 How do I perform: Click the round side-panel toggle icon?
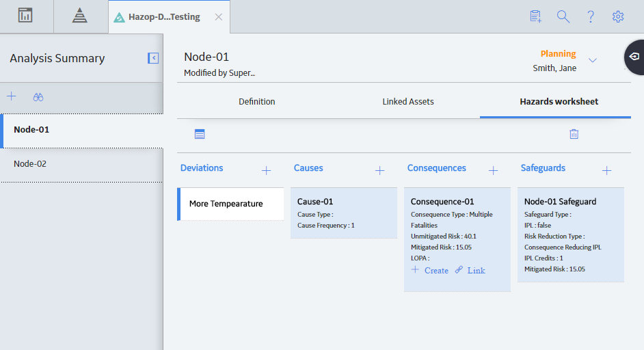[634, 57]
